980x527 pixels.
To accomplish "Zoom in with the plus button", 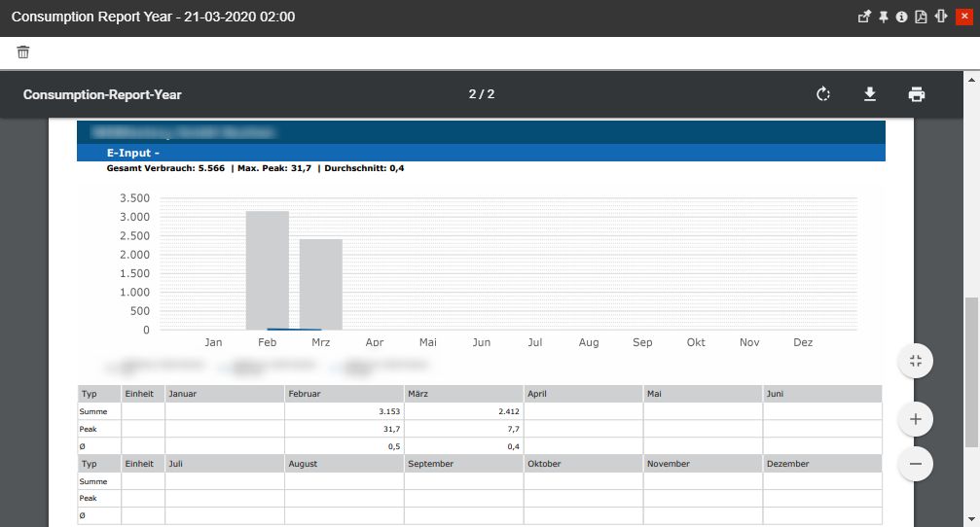I will coord(915,420).
